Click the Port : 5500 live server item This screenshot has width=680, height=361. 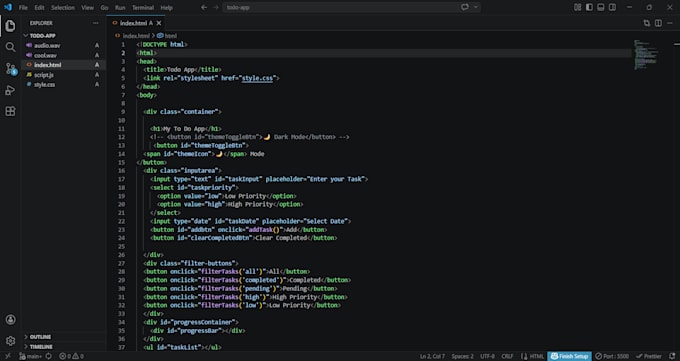click(612, 356)
